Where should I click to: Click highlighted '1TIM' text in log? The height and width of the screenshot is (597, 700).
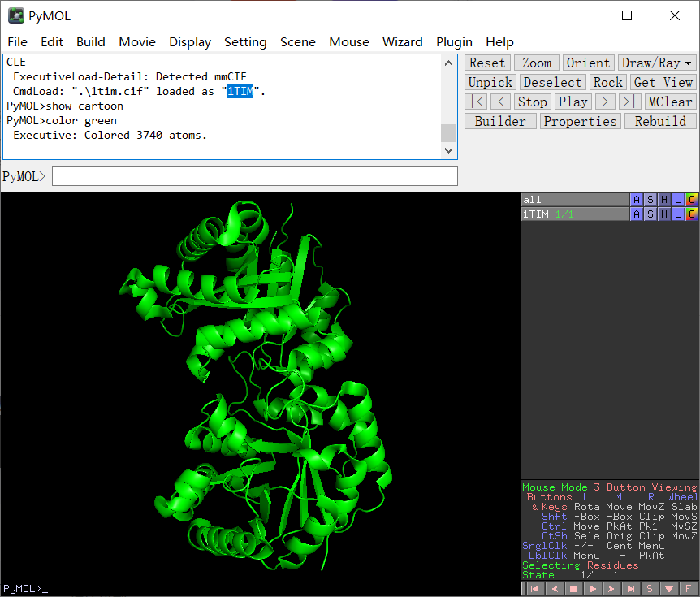click(x=240, y=91)
